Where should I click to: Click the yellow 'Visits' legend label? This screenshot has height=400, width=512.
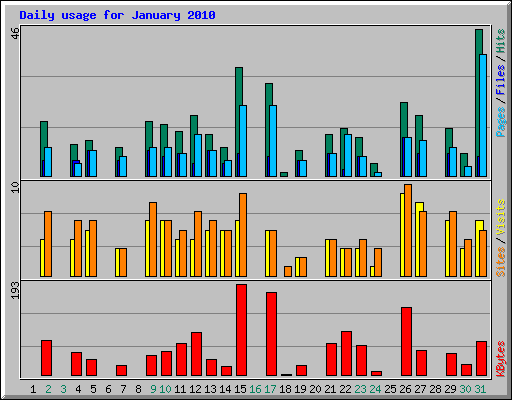click(x=500, y=217)
